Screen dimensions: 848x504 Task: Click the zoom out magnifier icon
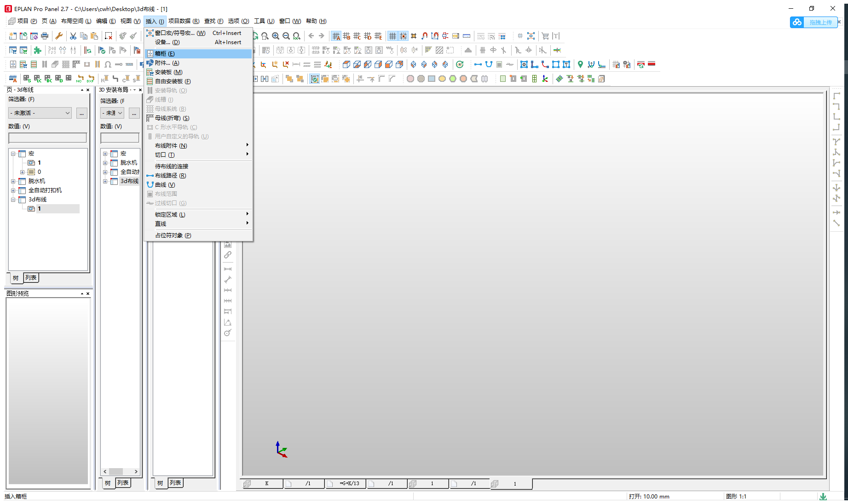[286, 36]
